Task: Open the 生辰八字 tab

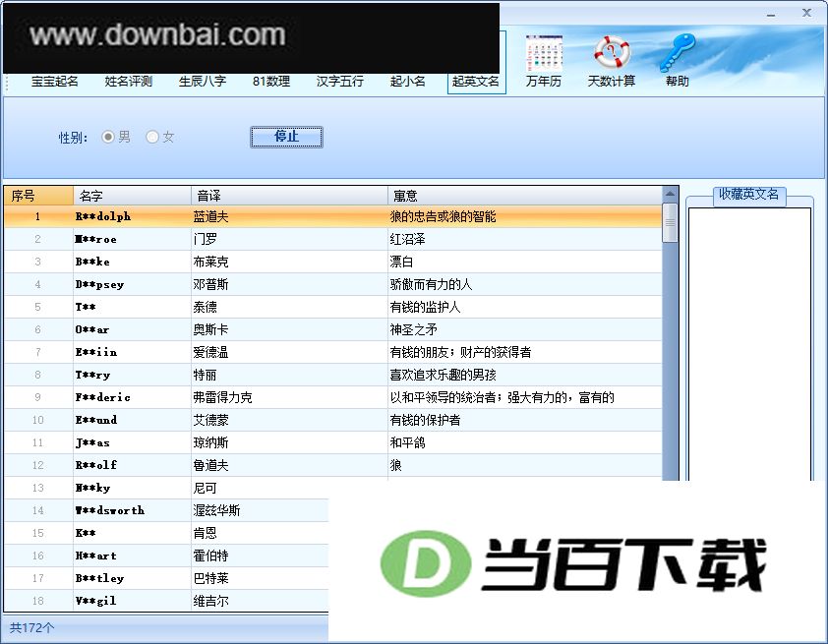Action: 203,82
